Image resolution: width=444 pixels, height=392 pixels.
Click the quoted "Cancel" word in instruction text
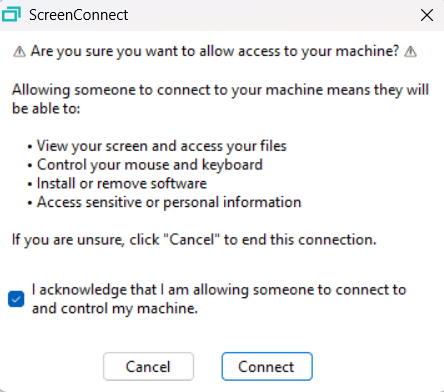pos(191,239)
